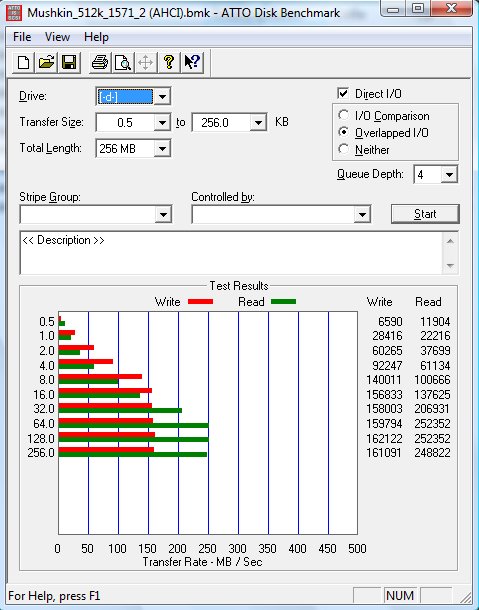
Task: Click the Description scrollbar down arrow
Action: 450,266
